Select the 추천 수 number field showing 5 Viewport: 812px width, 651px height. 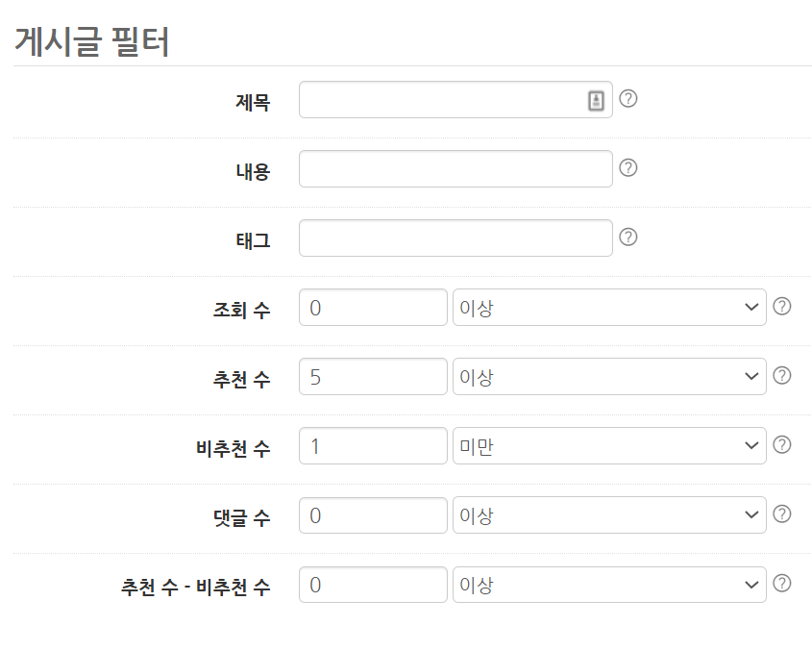(x=373, y=377)
